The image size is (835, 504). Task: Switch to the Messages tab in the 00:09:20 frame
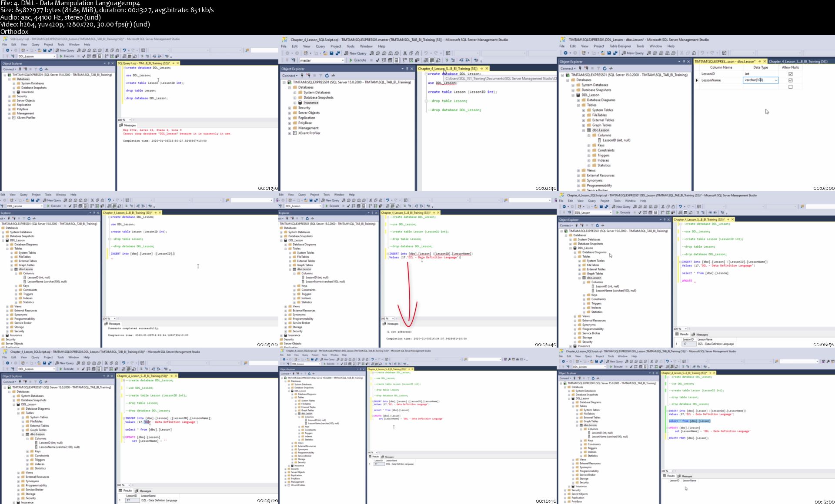coord(143,491)
